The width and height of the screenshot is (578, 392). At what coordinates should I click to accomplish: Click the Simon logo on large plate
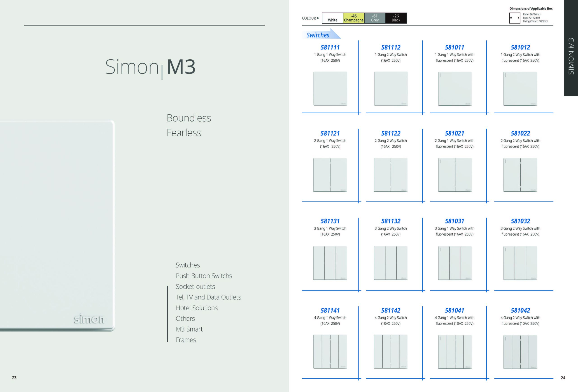[89, 319]
